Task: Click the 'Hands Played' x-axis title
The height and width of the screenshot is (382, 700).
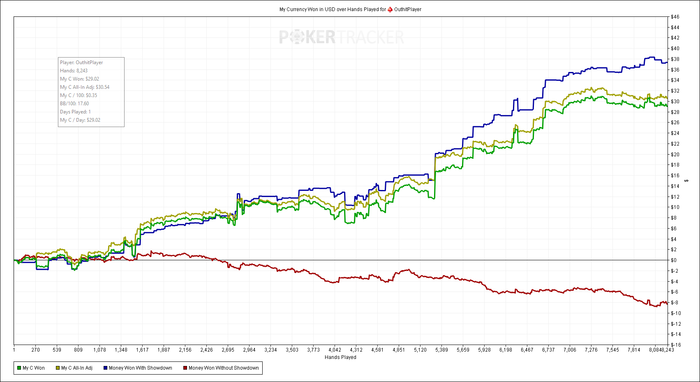Action: (x=340, y=357)
